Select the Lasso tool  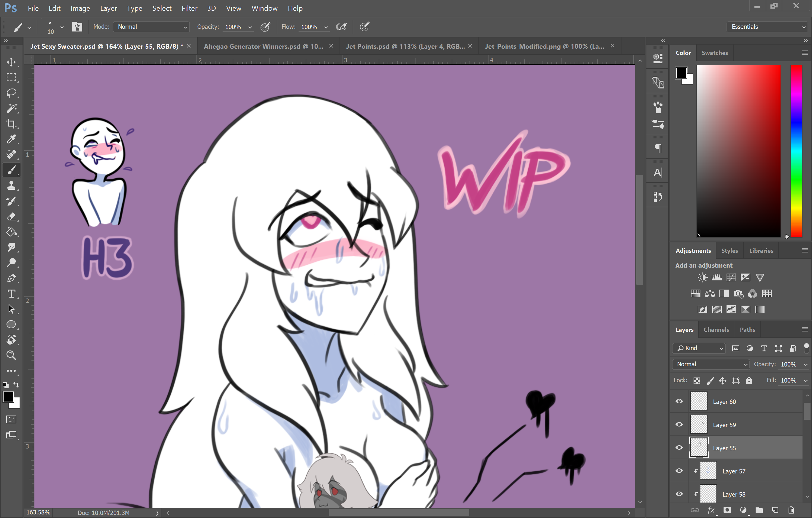(x=12, y=93)
